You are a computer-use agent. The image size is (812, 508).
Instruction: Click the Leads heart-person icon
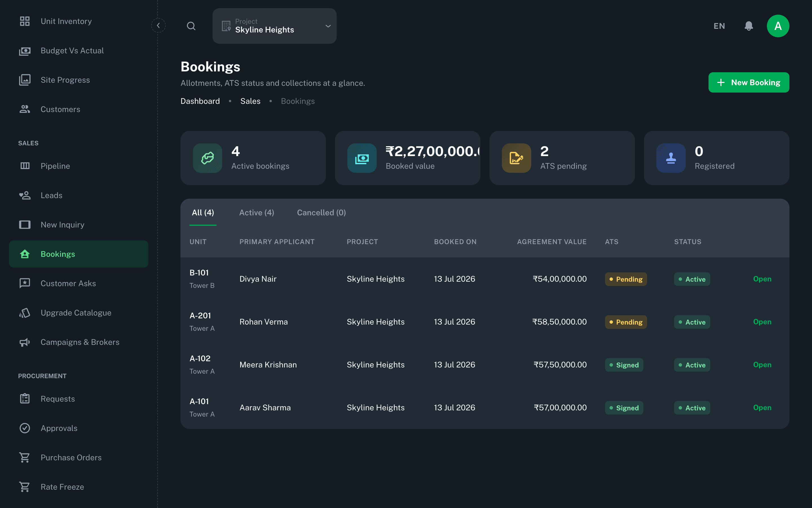25,195
